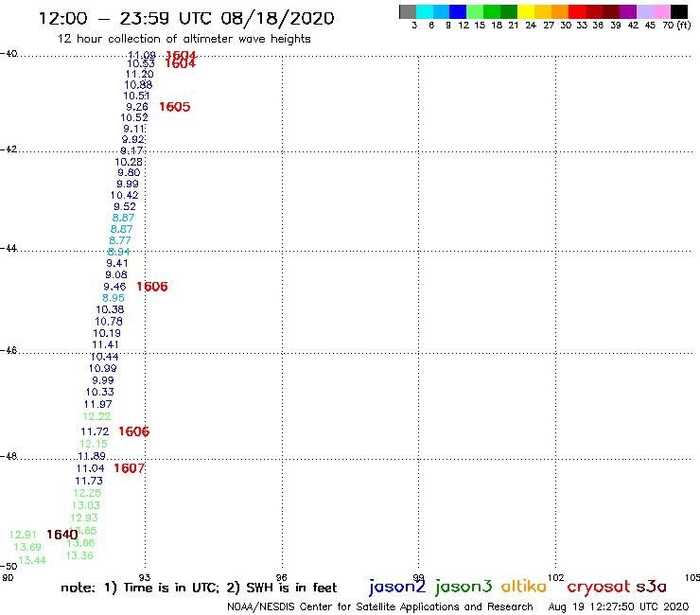
Task: Select the green wave height value 12.93
Action: click(x=84, y=518)
